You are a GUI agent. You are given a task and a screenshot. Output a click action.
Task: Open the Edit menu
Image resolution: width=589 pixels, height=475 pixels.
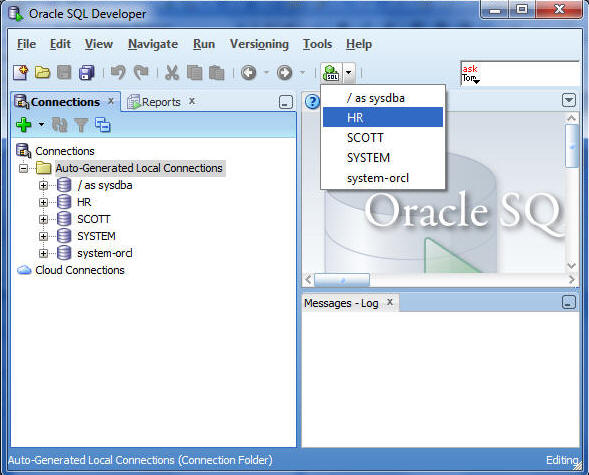click(x=60, y=44)
